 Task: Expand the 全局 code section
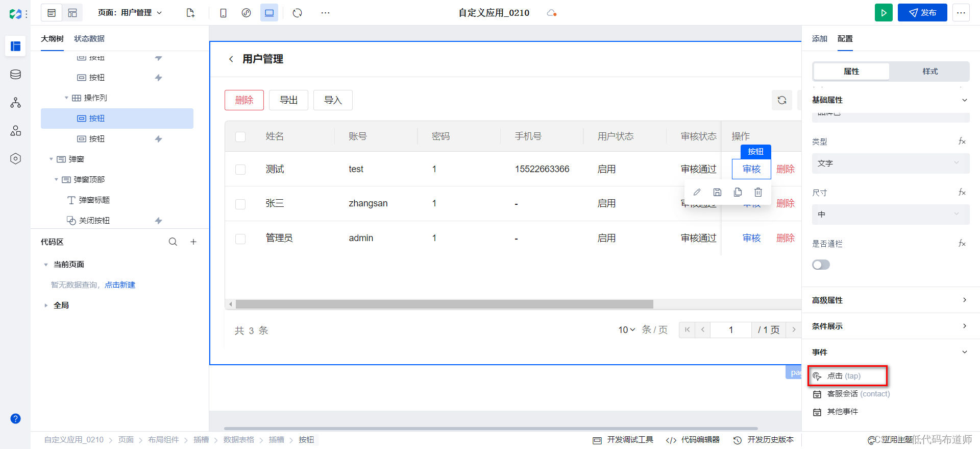click(46, 305)
